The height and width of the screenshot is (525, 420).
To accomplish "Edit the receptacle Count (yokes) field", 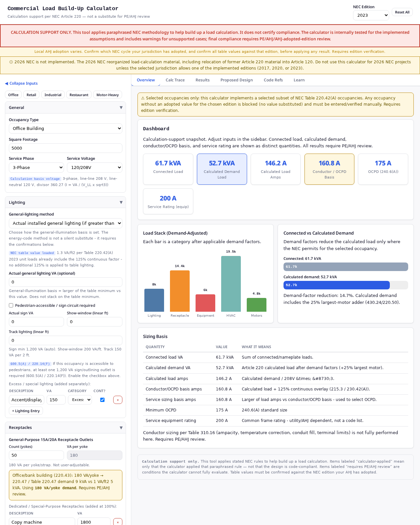I will (x=36, y=455).
